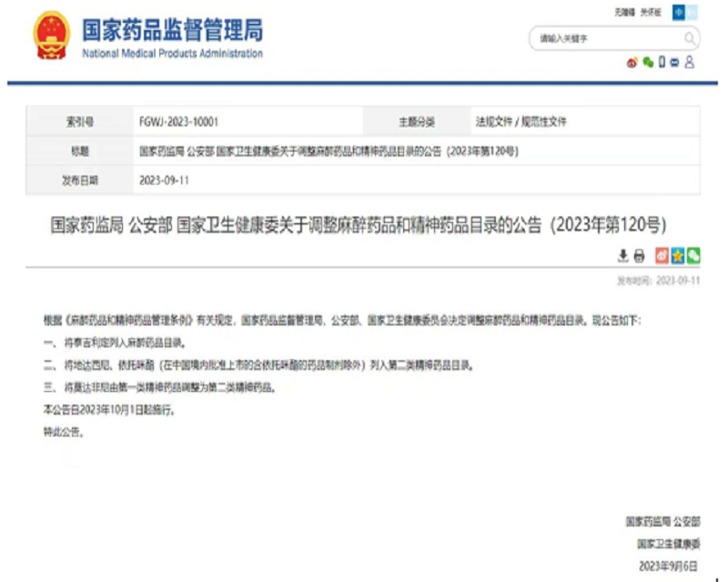The width and height of the screenshot is (728, 582).
Task: Click the search magnifier icon
Action: [690, 38]
